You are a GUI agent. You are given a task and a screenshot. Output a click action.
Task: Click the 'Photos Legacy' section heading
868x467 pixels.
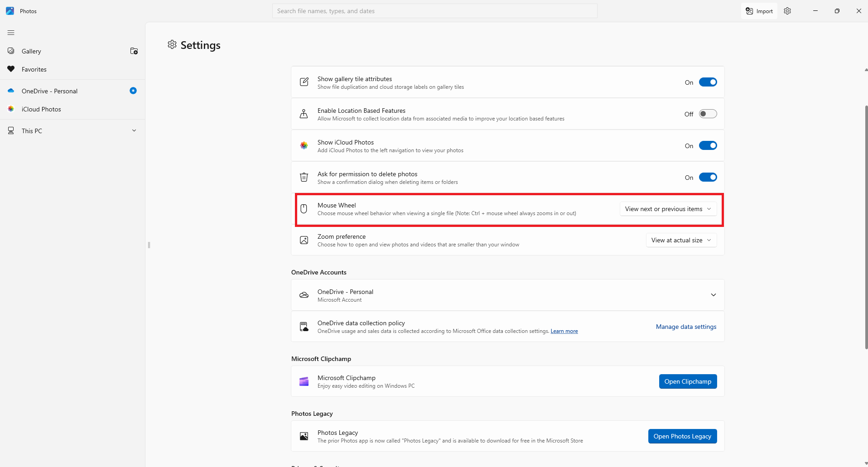click(312, 414)
